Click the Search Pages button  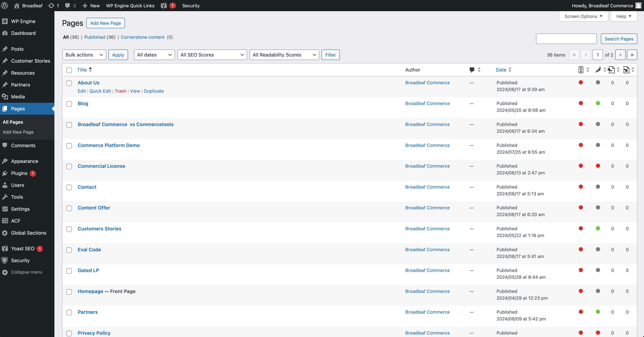(619, 39)
